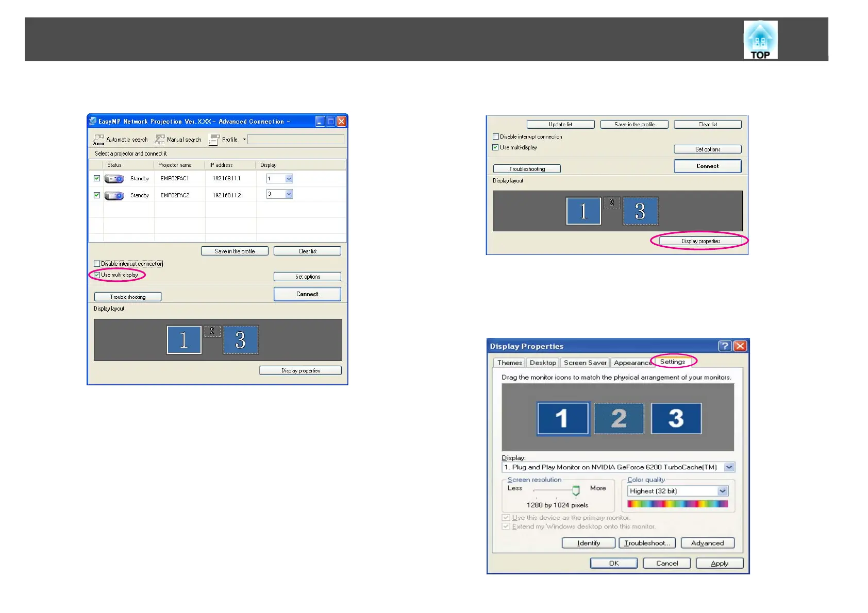
Task: Select the EMP02FAC1 projector icon
Action: (114, 179)
